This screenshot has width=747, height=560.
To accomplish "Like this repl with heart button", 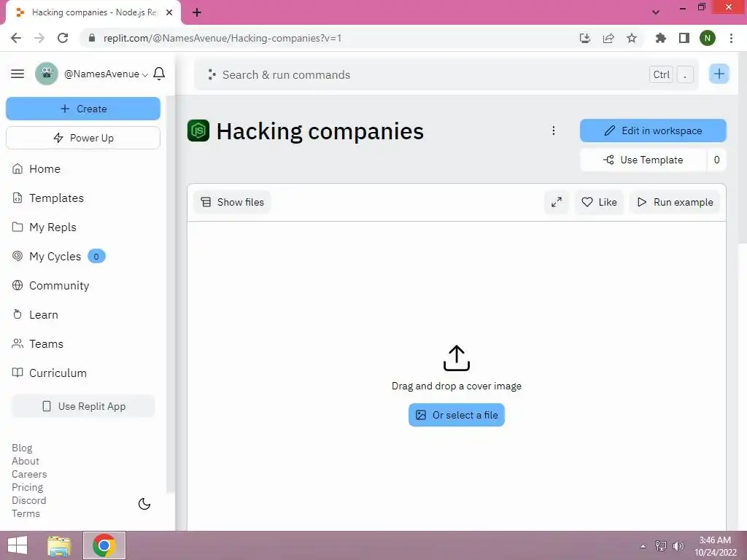I will click(600, 203).
